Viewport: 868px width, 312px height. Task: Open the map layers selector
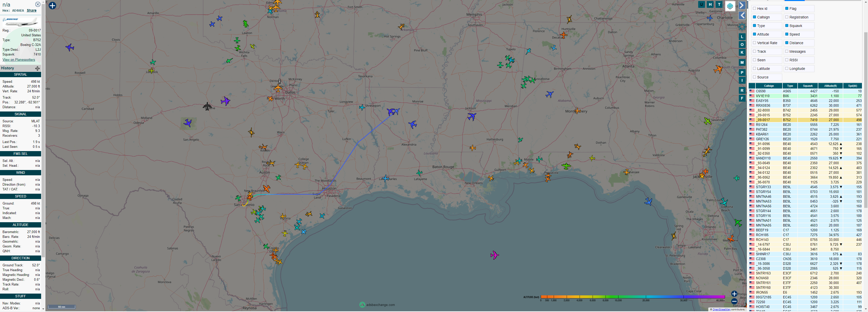point(730,6)
